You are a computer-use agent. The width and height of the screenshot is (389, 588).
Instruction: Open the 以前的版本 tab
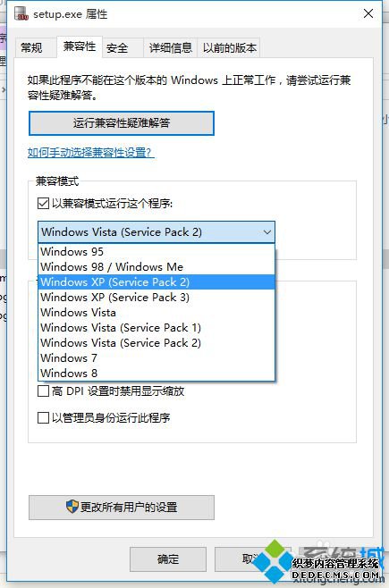click(230, 47)
